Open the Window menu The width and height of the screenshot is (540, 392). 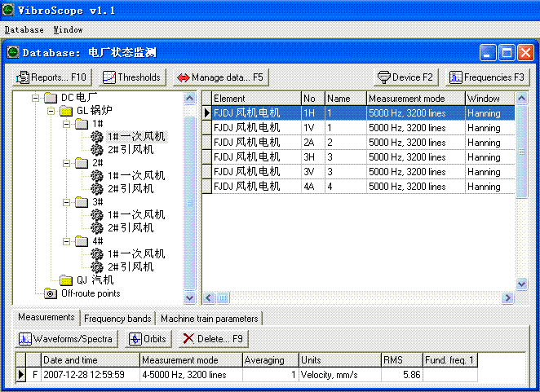[69, 30]
